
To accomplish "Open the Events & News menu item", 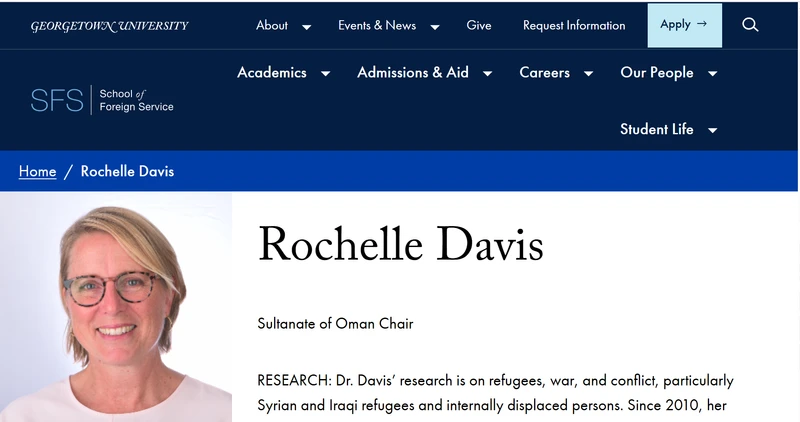I will [377, 26].
